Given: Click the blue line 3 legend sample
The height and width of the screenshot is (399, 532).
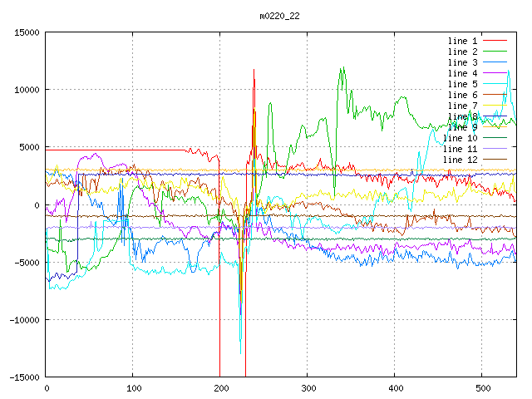Looking at the screenshot, I should click(x=495, y=62).
